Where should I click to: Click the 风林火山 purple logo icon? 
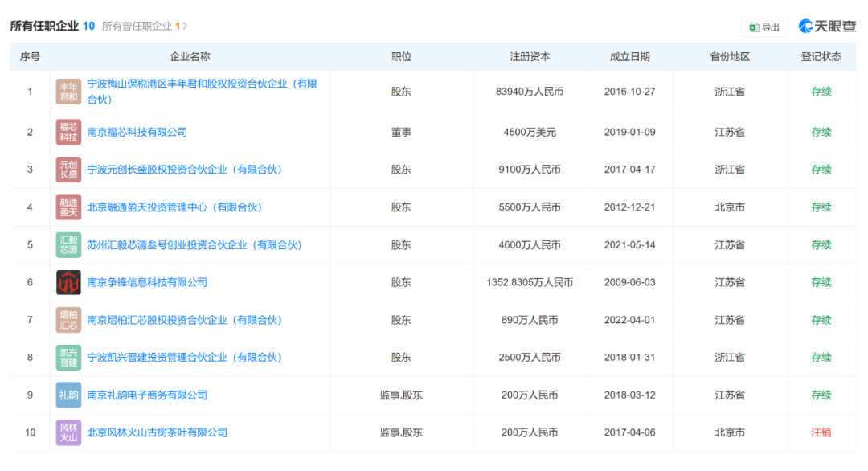click(x=68, y=432)
